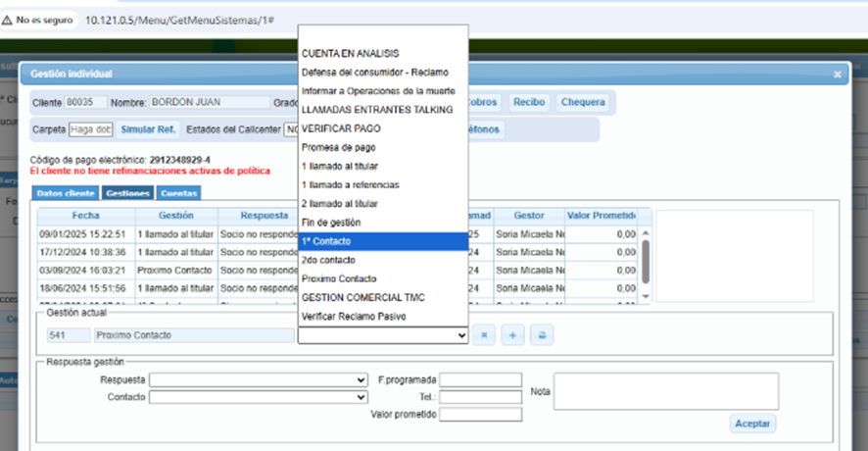Open the Chequera button
This screenshot has width=868, height=451.
(x=583, y=102)
